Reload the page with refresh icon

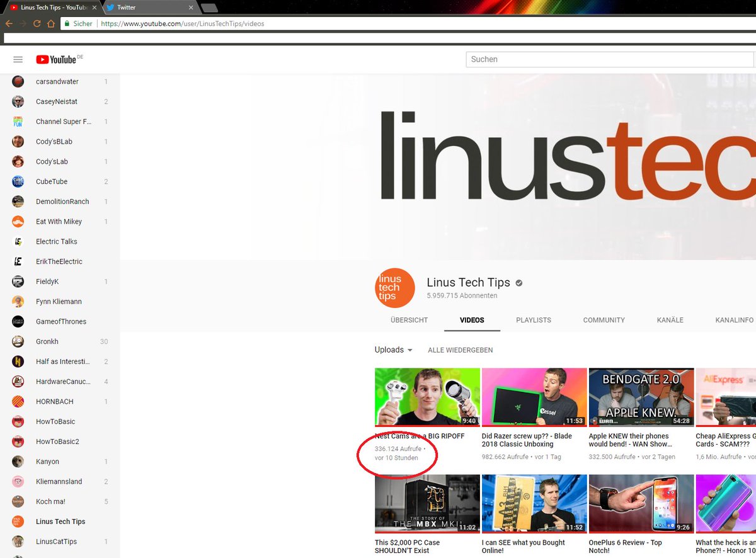click(x=37, y=23)
